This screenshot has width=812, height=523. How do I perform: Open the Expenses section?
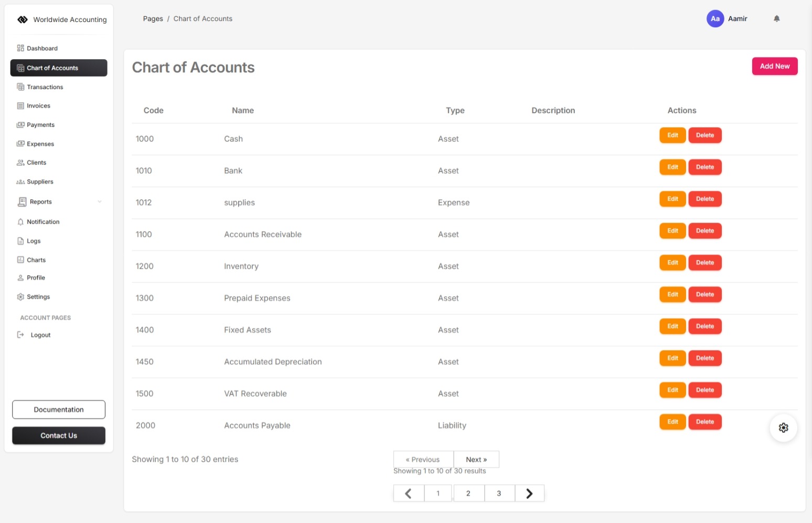point(40,144)
